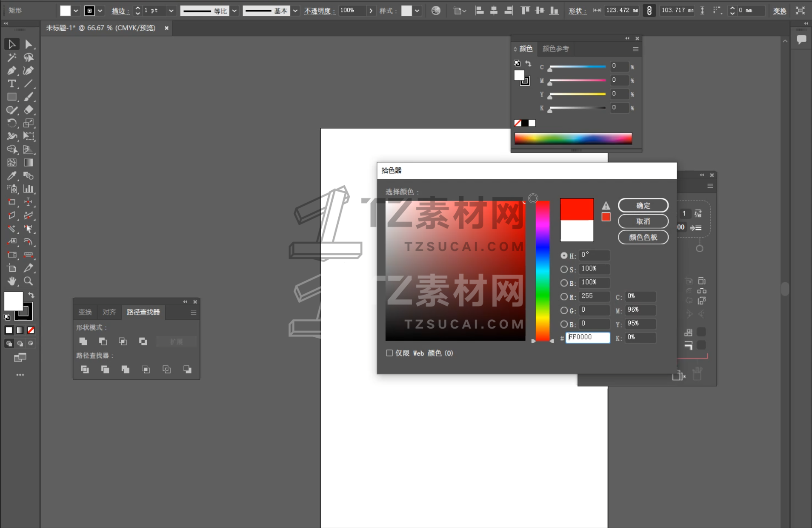Click the in-gamut red swatch
The height and width of the screenshot is (528, 812).
pos(606,217)
